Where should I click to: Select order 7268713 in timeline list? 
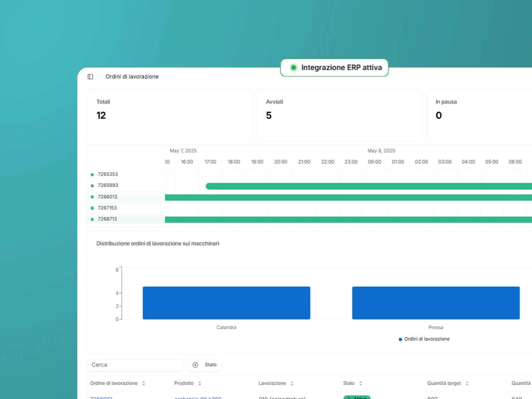[107, 219]
